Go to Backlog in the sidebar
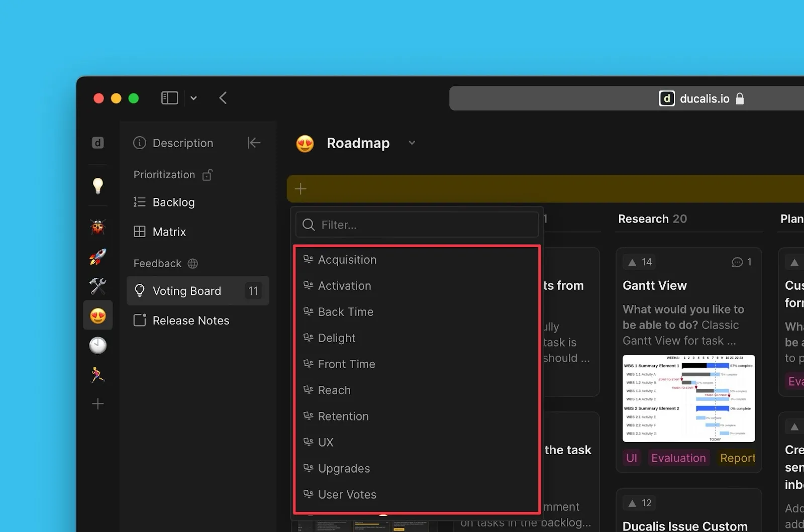Viewport: 804px width, 532px height. [173, 202]
